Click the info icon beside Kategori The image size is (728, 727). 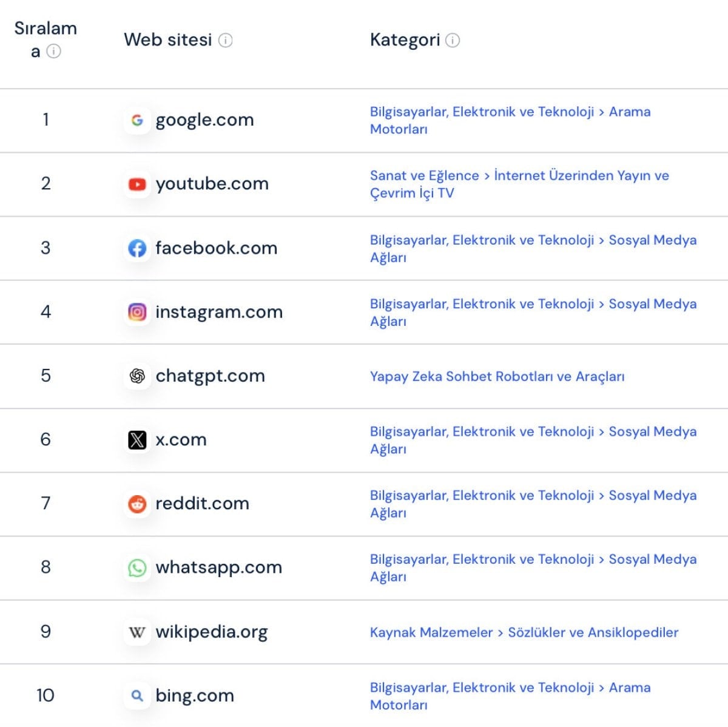click(x=452, y=40)
